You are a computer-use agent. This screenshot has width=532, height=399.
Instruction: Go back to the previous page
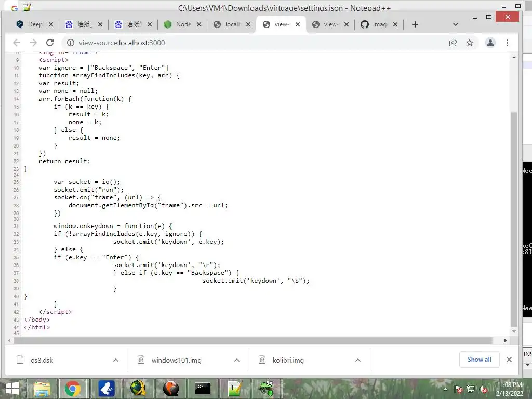point(17,43)
